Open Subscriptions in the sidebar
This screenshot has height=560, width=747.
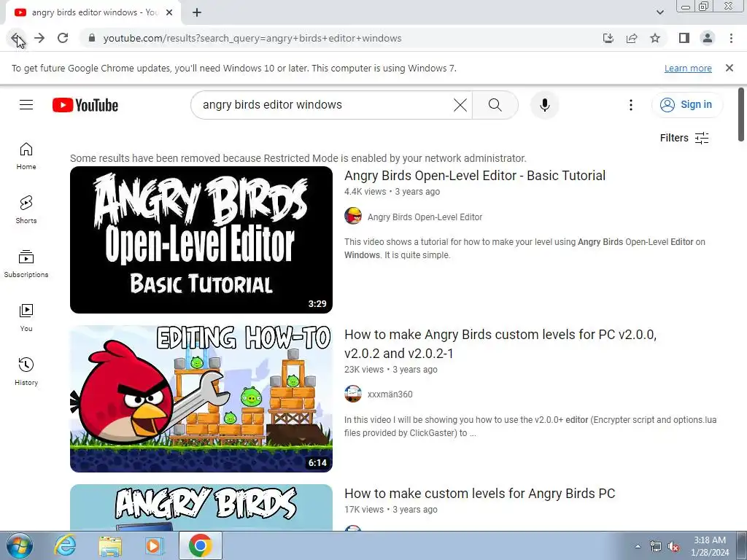pyautogui.click(x=26, y=264)
